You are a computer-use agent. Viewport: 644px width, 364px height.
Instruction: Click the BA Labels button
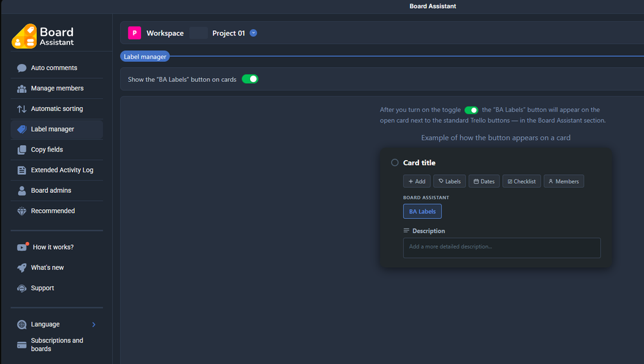422,212
